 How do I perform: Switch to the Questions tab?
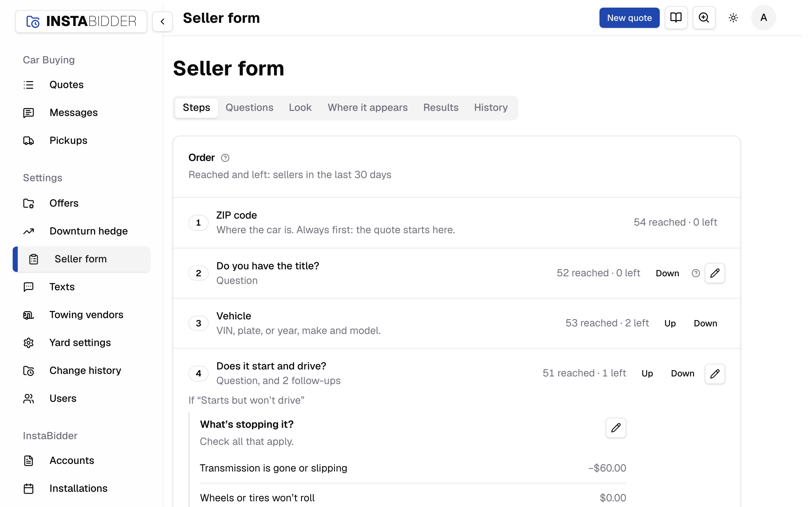tap(249, 108)
